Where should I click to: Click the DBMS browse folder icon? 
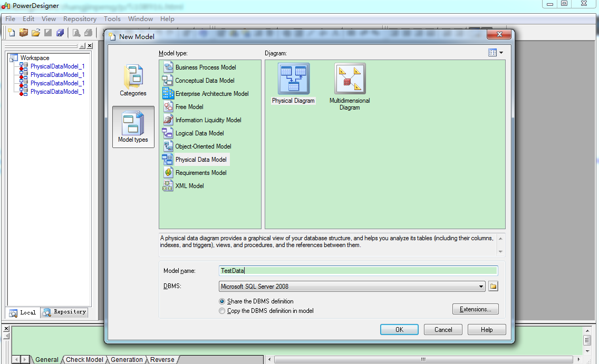point(493,286)
